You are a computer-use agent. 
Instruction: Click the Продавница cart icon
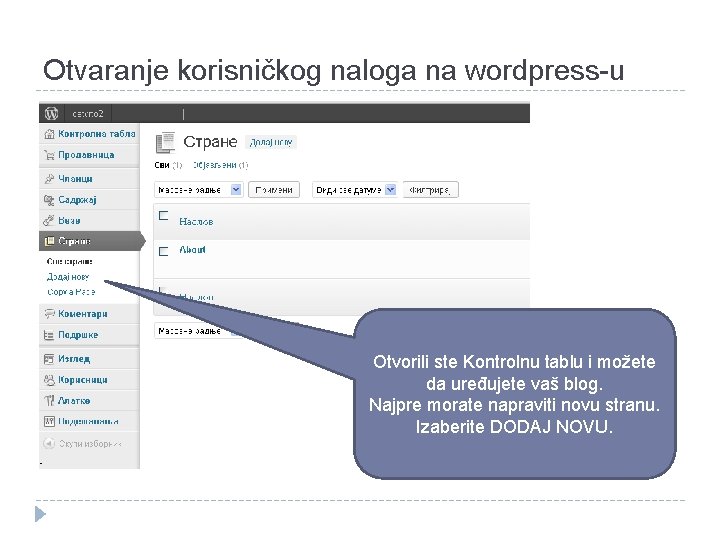pos(49,155)
